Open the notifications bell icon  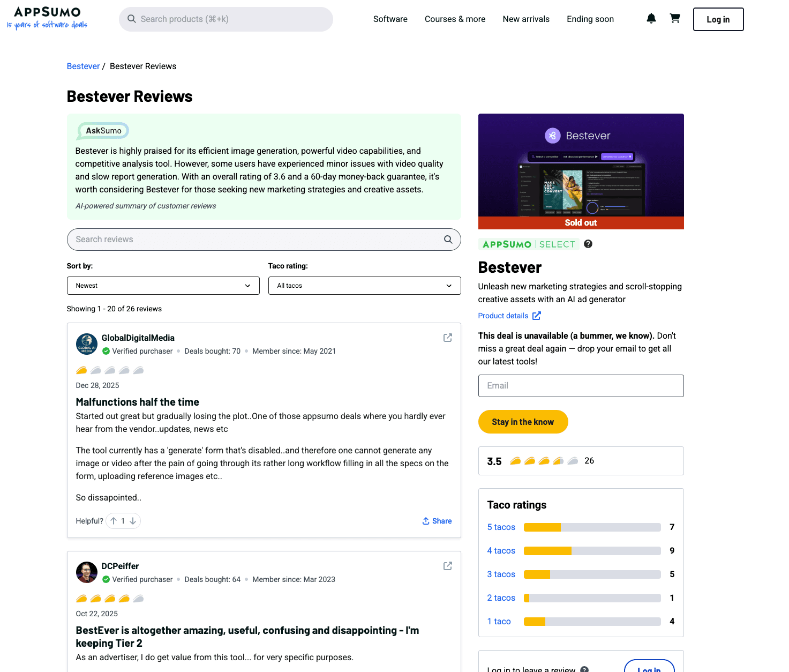point(651,19)
